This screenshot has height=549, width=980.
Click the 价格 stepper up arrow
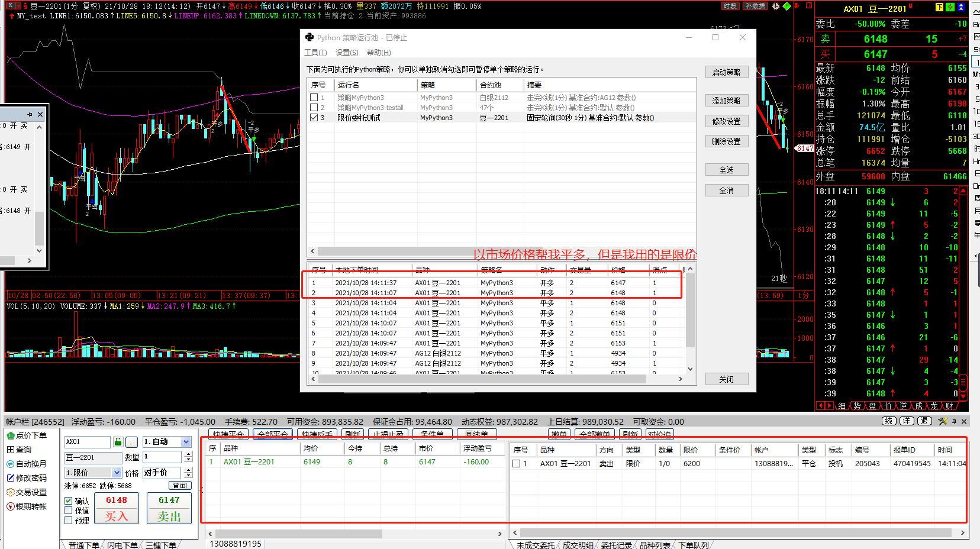[188, 470]
